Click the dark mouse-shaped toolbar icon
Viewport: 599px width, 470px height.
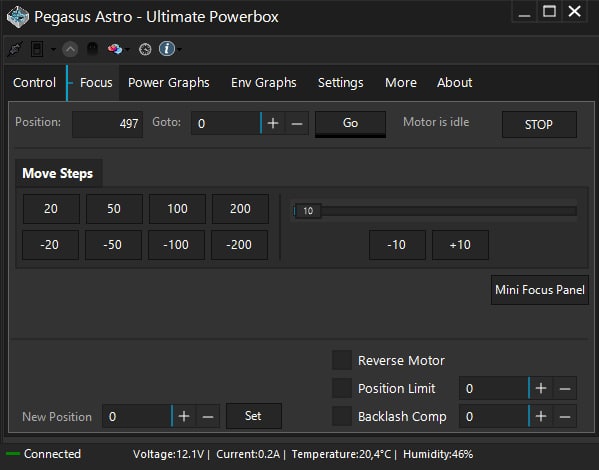(92, 49)
